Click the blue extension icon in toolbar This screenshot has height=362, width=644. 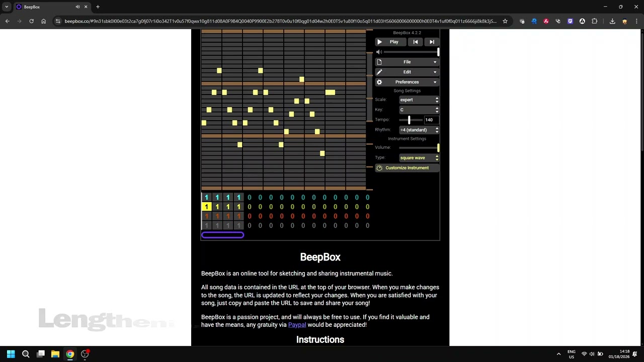(x=534, y=21)
